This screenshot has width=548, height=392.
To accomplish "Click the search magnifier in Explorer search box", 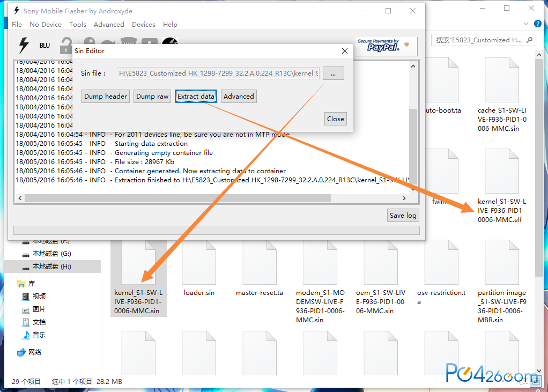I will point(529,40).
